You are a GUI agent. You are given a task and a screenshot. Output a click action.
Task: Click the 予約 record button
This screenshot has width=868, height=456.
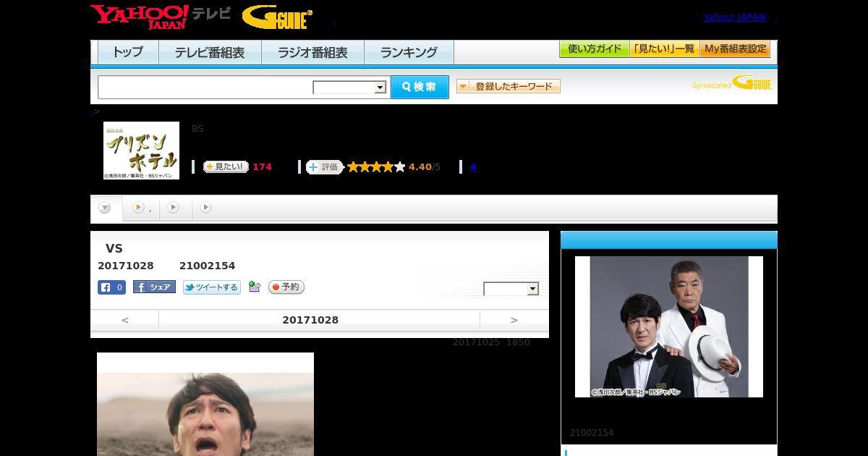click(286, 287)
